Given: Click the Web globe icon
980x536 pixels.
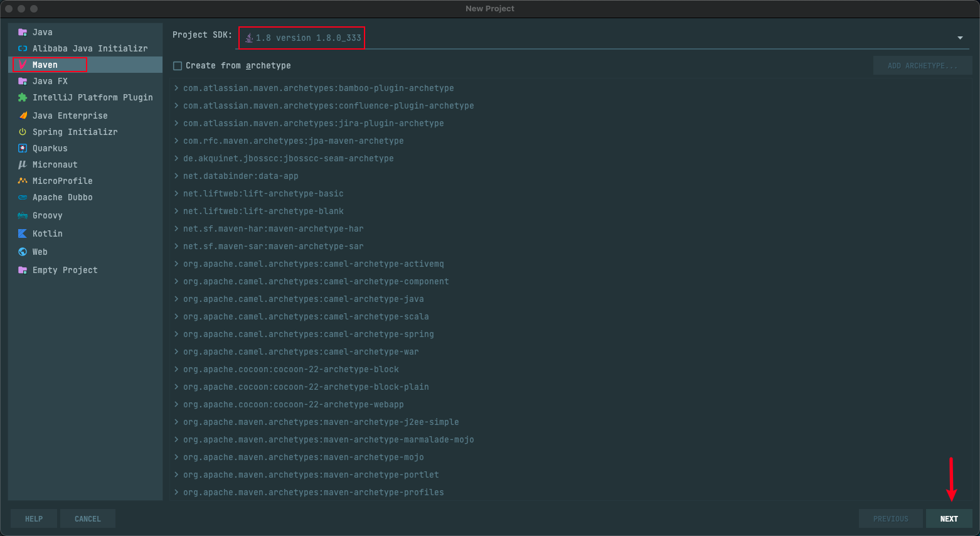Looking at the screenshot, I should (x=23, y=252).
